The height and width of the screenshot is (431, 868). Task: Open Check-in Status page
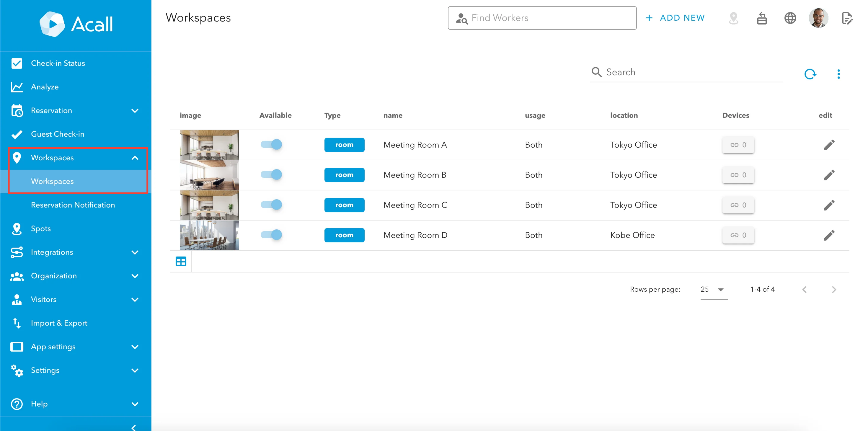76,63
